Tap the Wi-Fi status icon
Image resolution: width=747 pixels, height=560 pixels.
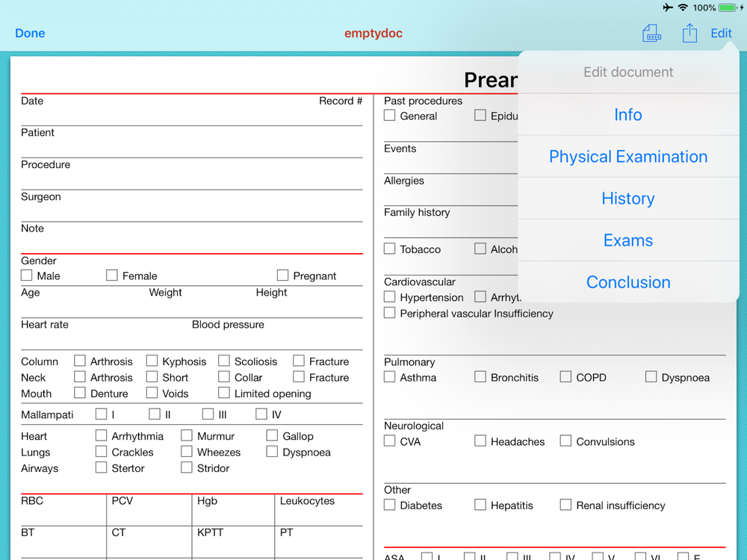click(x=683, y=7)
